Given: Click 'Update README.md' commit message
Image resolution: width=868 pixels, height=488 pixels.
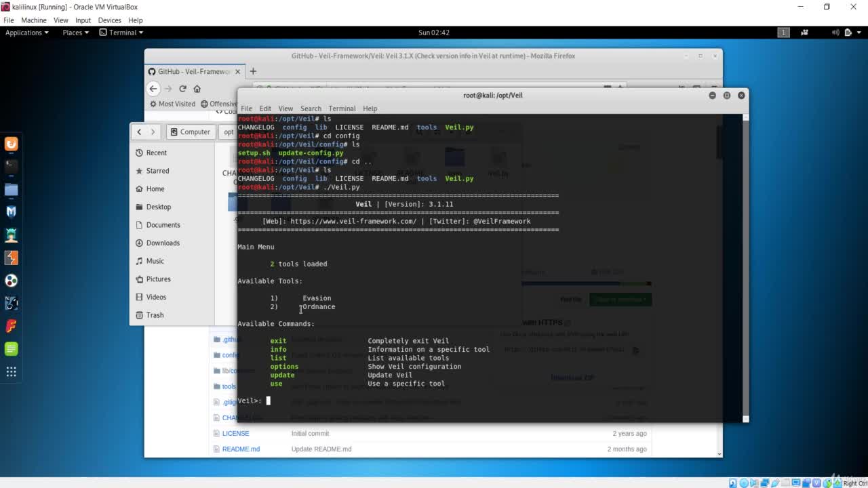Looking at the screenshot, I should click(321, 449).
